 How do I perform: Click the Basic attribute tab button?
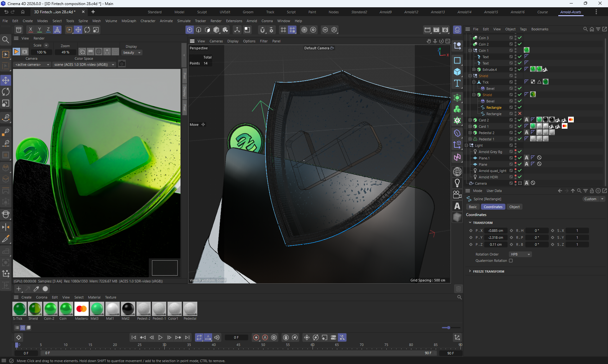click(473, 207)
